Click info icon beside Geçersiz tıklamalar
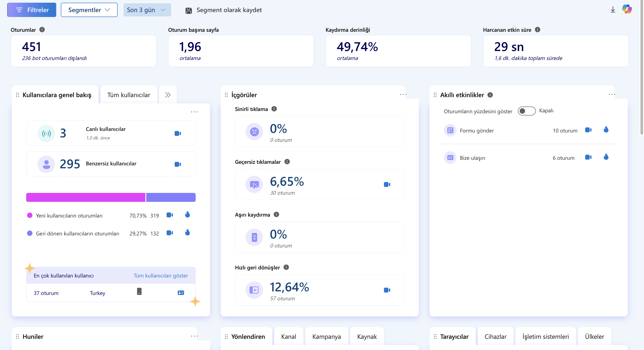 tap(287, 162)
